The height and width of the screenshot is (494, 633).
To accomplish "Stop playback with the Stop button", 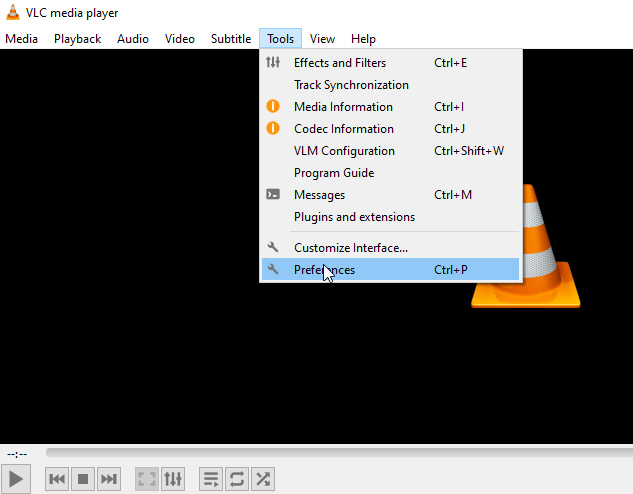I will click(83, 479).
